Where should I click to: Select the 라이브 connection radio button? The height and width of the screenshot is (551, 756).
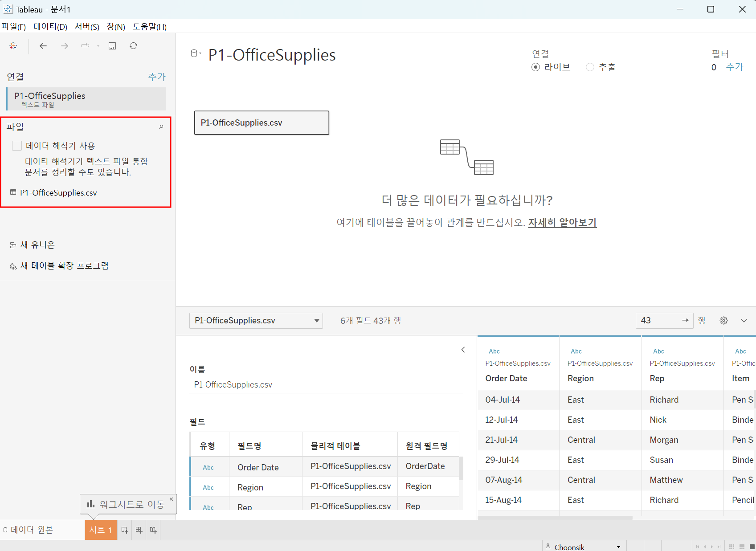point(536,67)
